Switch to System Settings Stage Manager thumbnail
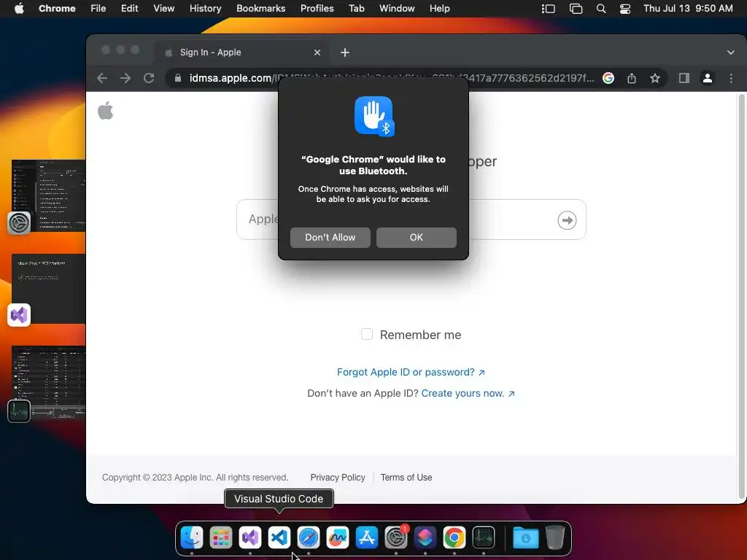Image resolution: width=747 pixels, height=560 pixels. pos(48,195)
